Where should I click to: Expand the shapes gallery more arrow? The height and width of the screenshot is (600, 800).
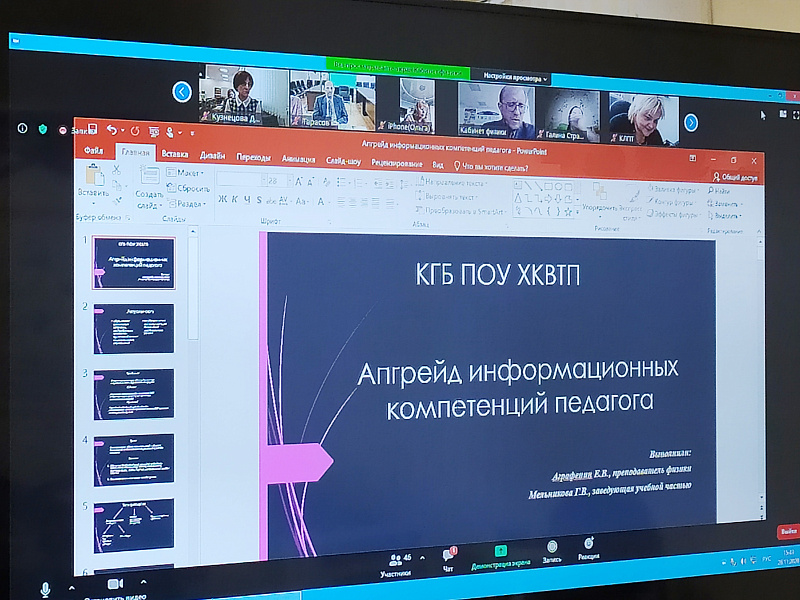(578, 211)
